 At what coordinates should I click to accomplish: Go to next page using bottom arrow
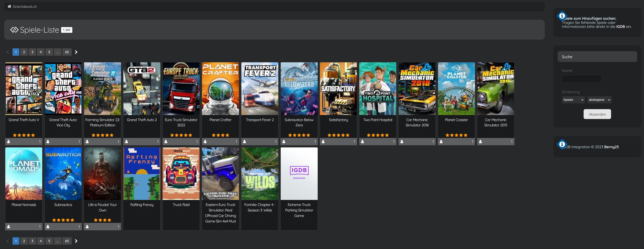pos(76,241)
